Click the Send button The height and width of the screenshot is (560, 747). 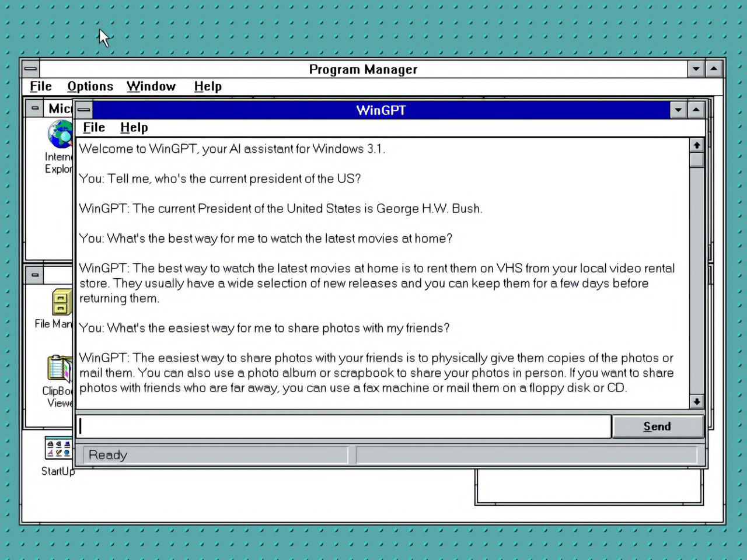pos(657,426)
